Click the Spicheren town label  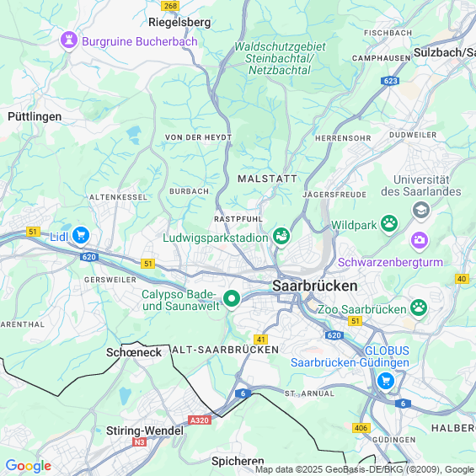click(x=238, y=462)
